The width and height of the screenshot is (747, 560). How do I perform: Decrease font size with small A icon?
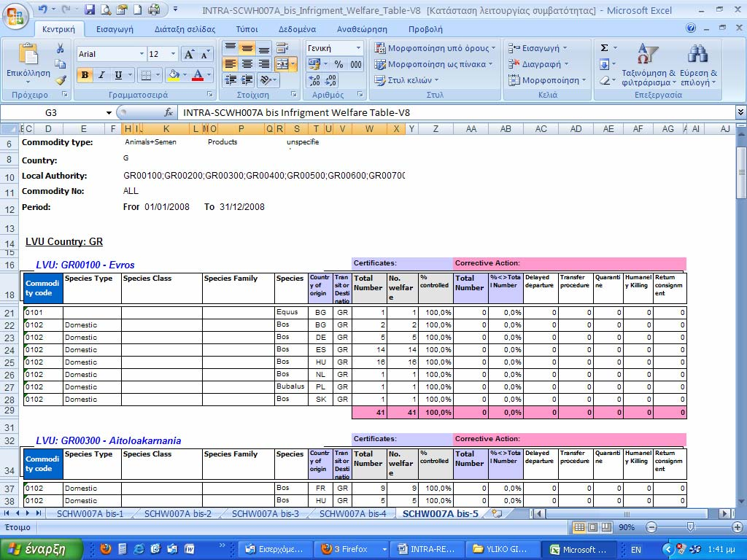coord(204,54)
